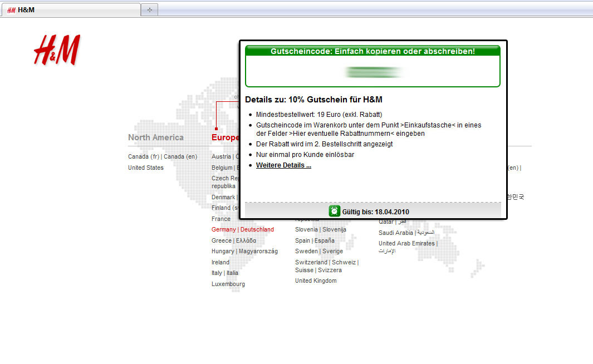593x364 pixels.
Task: Select United Arab Emirates
Action: pos(406,243)
